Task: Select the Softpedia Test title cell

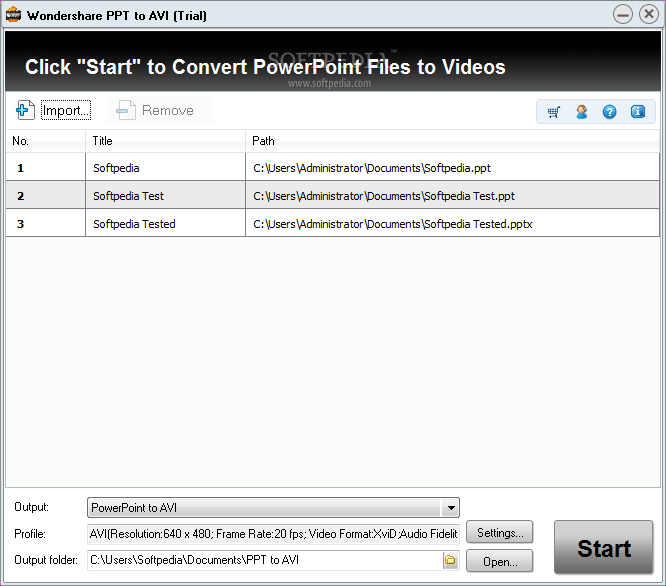Action: click(x=166, y=196)
